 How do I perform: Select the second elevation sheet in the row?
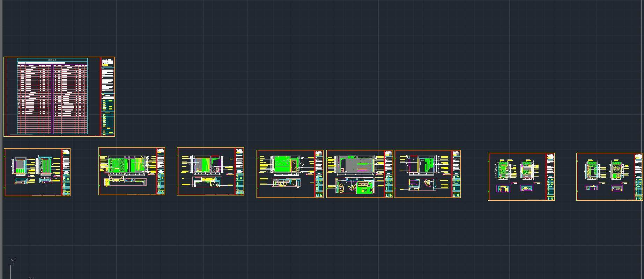pyautogui.click(x=132, y=171)
